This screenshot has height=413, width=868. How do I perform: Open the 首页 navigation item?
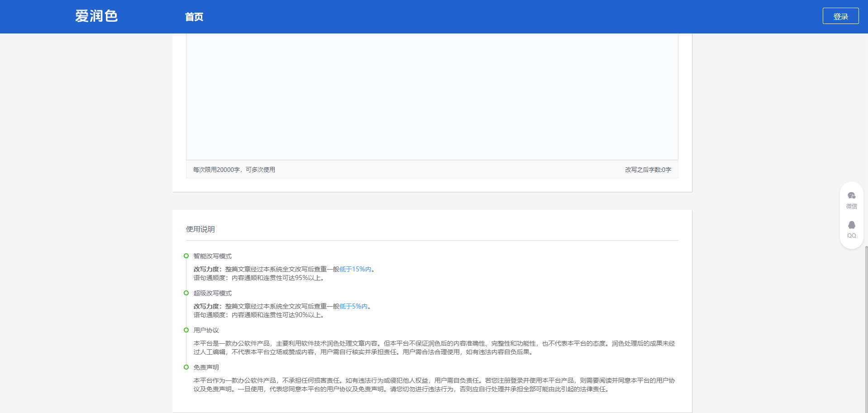[x=194, y=17]
